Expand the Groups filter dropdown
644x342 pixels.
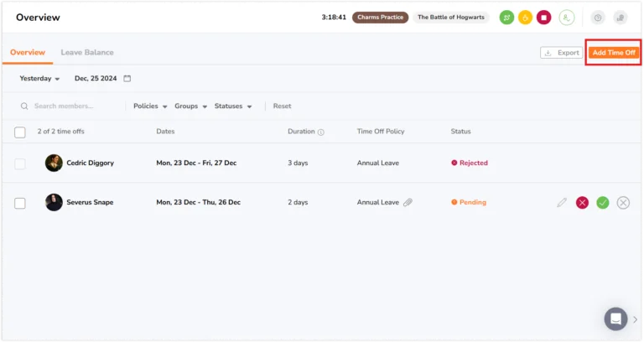[190, 106]
